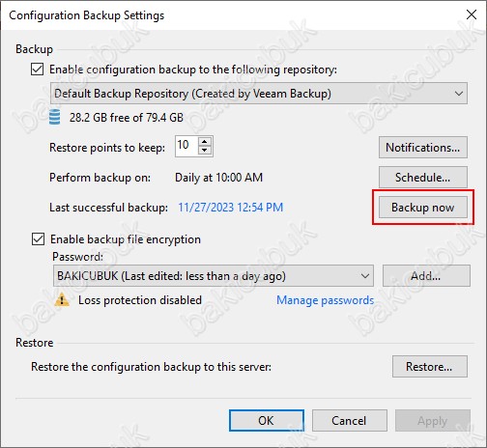Click the Restore configuration backup button
Image resolution: width=487 pixels, height=448 pixels.
tap(430, 367)
